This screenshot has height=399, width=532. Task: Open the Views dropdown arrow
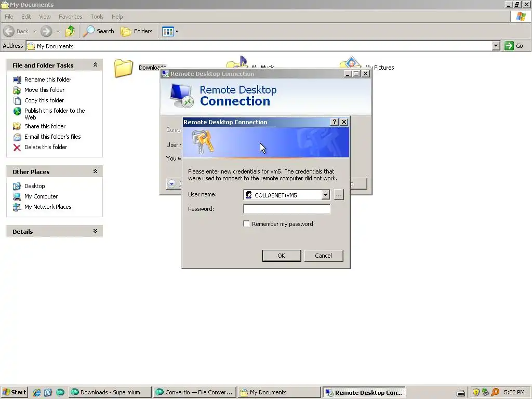tap(177, 32)
